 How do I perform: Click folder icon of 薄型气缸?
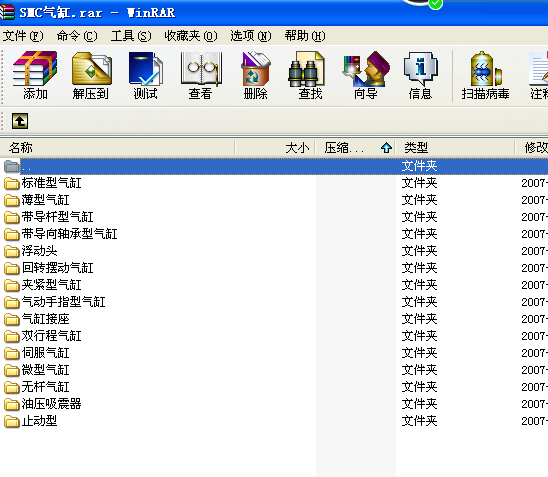(12, 200)
